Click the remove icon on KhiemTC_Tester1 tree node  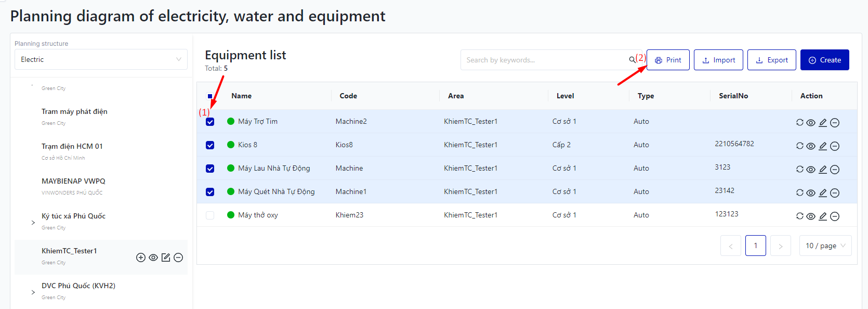(178, 257)
